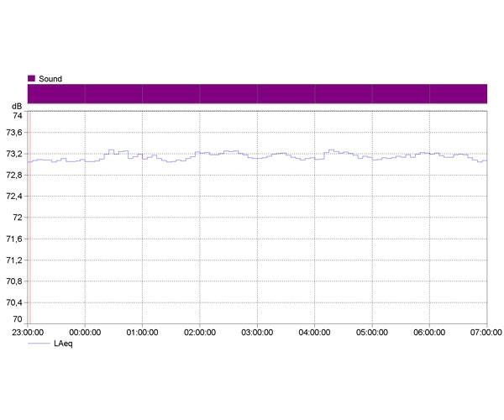
Task: Click the 73,2 value on the dB axis
Action: (x=13, y=155)
